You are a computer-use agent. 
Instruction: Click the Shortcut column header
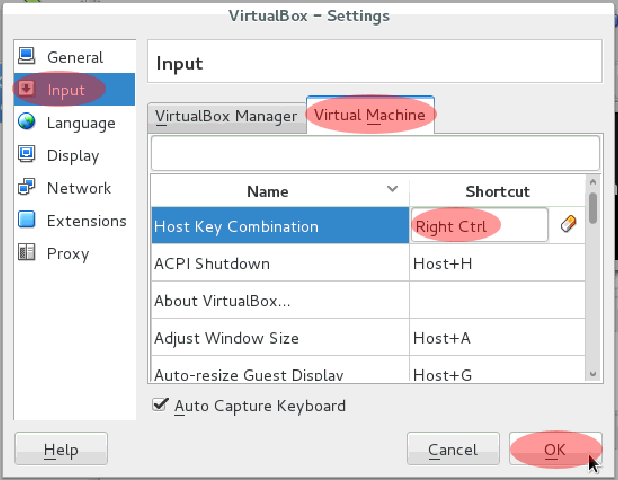497,192
